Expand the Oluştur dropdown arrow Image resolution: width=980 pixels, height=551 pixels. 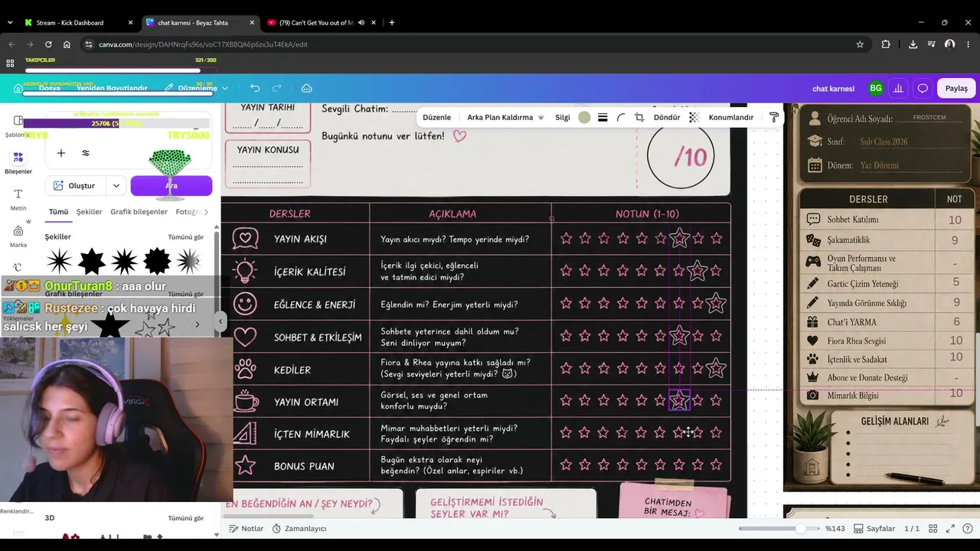(x=116, y=185)
